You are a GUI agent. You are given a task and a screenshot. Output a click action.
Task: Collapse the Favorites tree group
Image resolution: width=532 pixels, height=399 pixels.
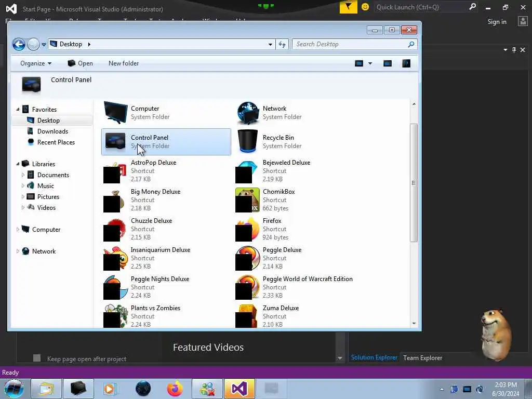[18, 109]
